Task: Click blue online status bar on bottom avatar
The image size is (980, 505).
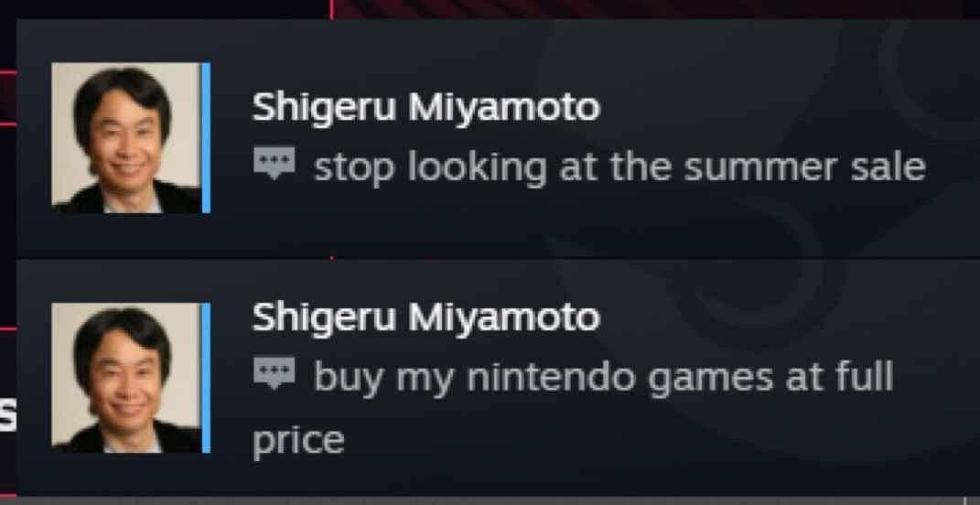Action: pos(206,378)
